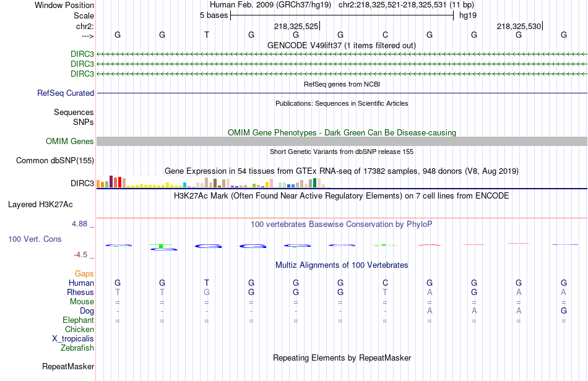Click the T base in the reference sequence row
The height and width of the screenshot is (381, 588).
tap(207, 35)
